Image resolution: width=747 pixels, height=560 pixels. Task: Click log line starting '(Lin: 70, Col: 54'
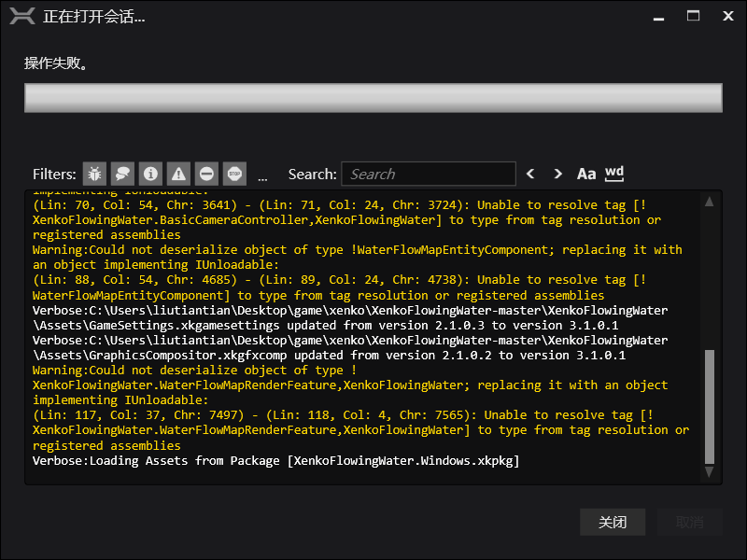(x=346, y=220)
